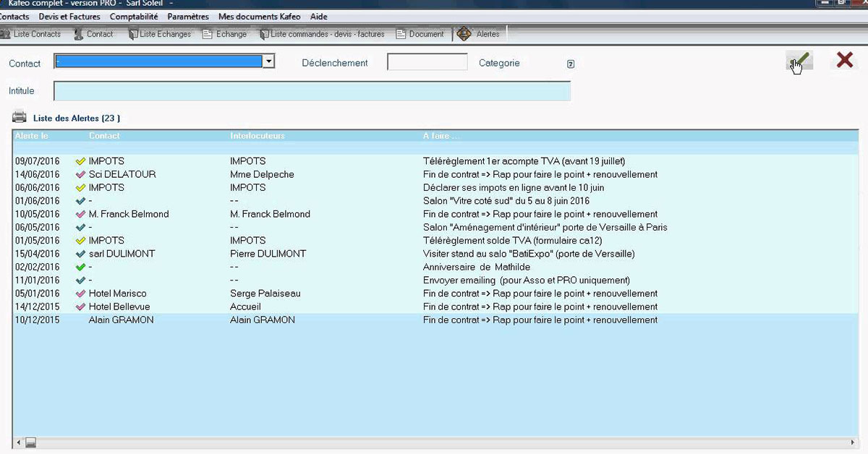Open the Categorie help icon

pos(571,64)
